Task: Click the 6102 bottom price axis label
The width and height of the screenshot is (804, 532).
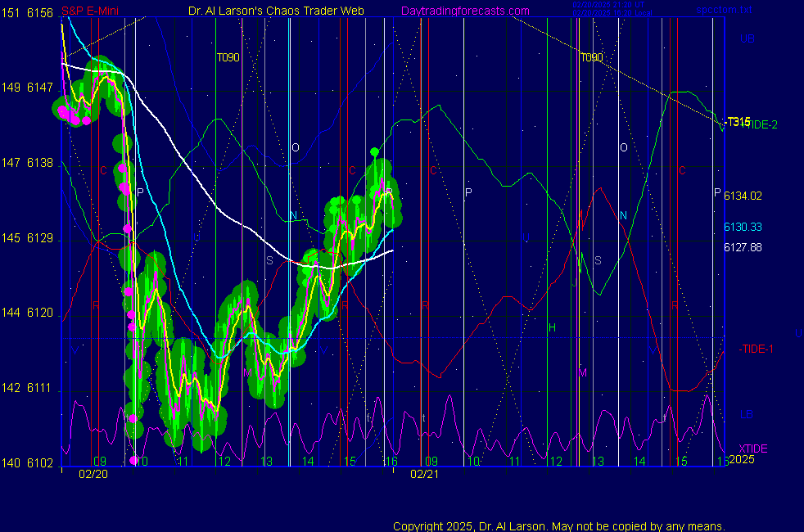Action: (x=40, y=463)
